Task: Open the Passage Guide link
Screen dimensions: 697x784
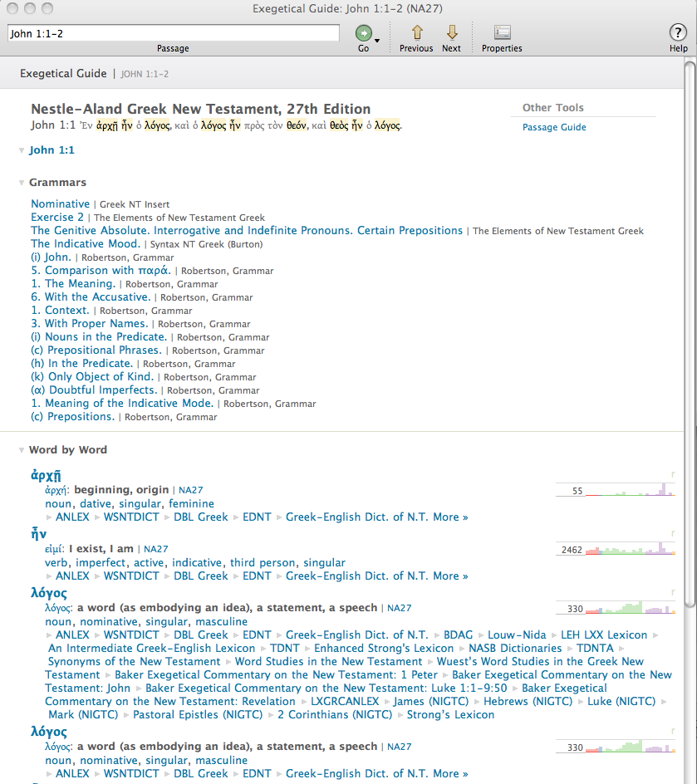Action: (x=554, y=127)
